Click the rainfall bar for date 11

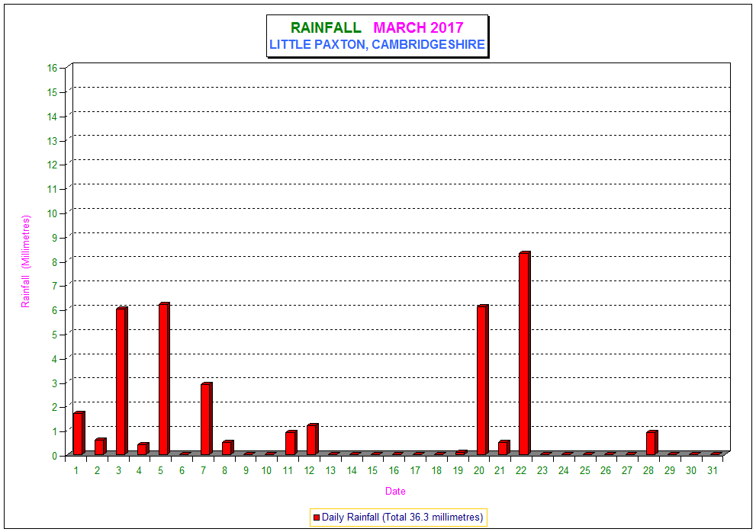click(291, 442)
